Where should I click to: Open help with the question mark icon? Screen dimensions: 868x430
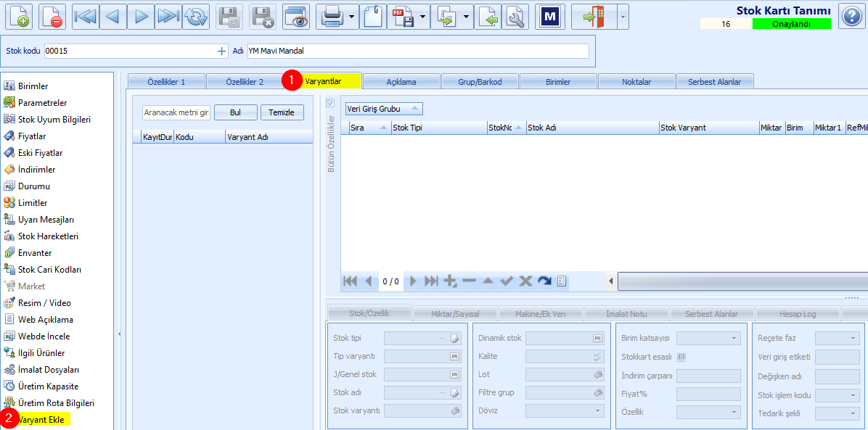pos(851,16)
